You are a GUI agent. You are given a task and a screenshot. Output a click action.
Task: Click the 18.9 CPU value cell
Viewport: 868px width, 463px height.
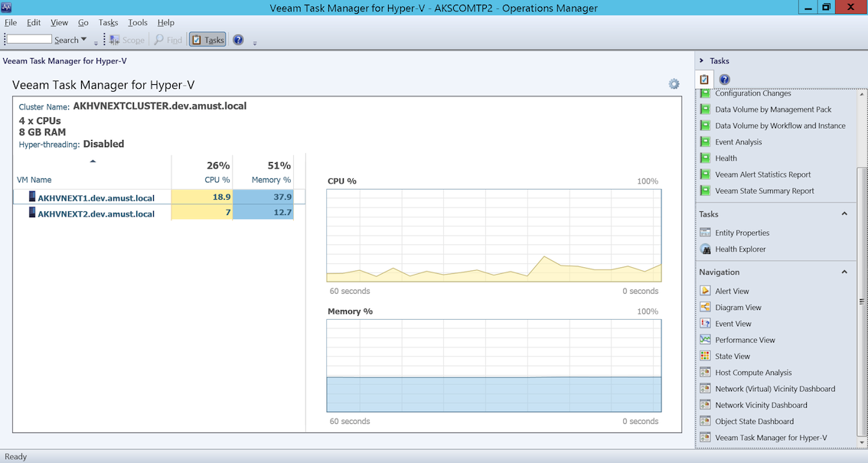202,197
